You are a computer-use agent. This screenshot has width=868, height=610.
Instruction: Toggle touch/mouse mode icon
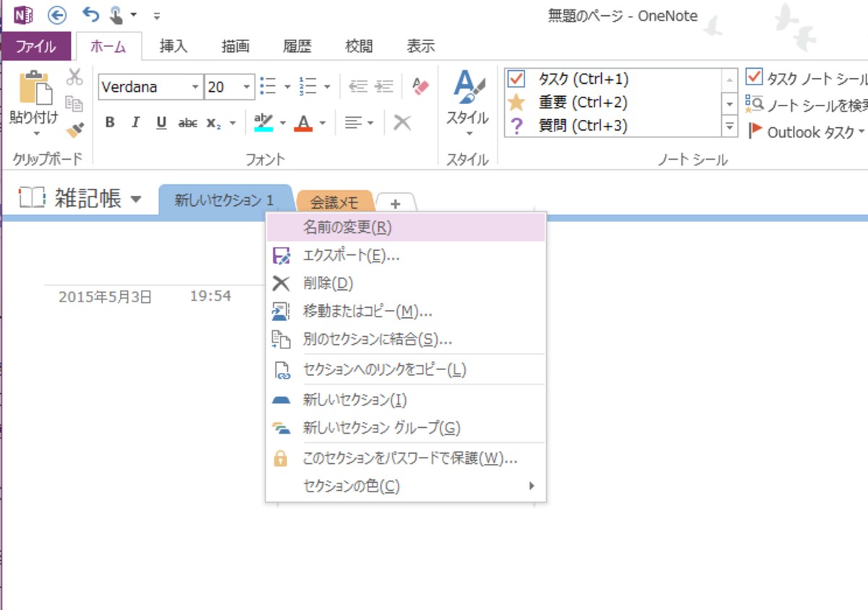point(116,14)
